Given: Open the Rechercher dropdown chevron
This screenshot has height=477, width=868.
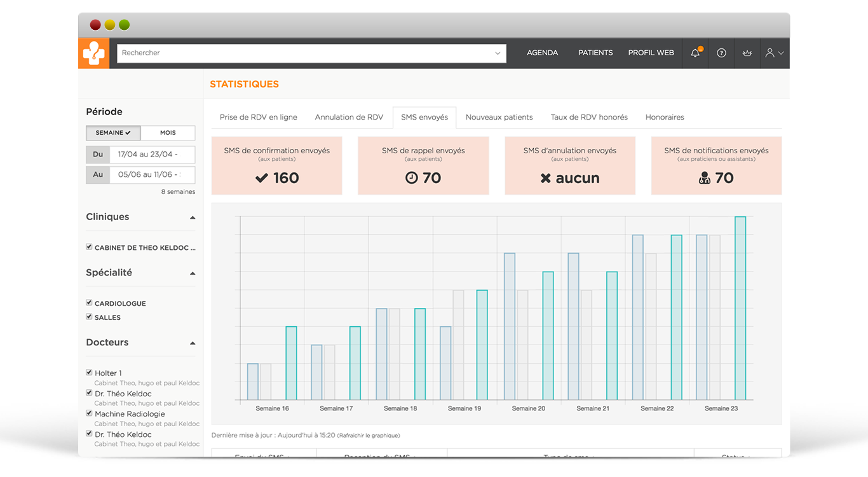Looking at the screenshot, I should (x=498, y=53).
